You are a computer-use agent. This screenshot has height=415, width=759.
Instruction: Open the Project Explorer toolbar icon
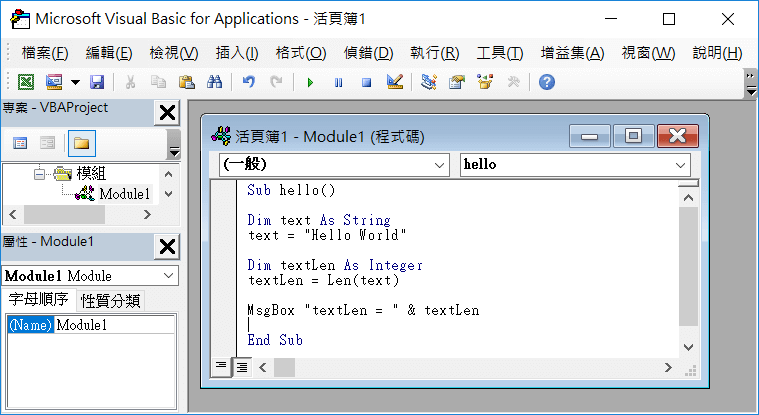pyautogui.click(x=428, y=82)
